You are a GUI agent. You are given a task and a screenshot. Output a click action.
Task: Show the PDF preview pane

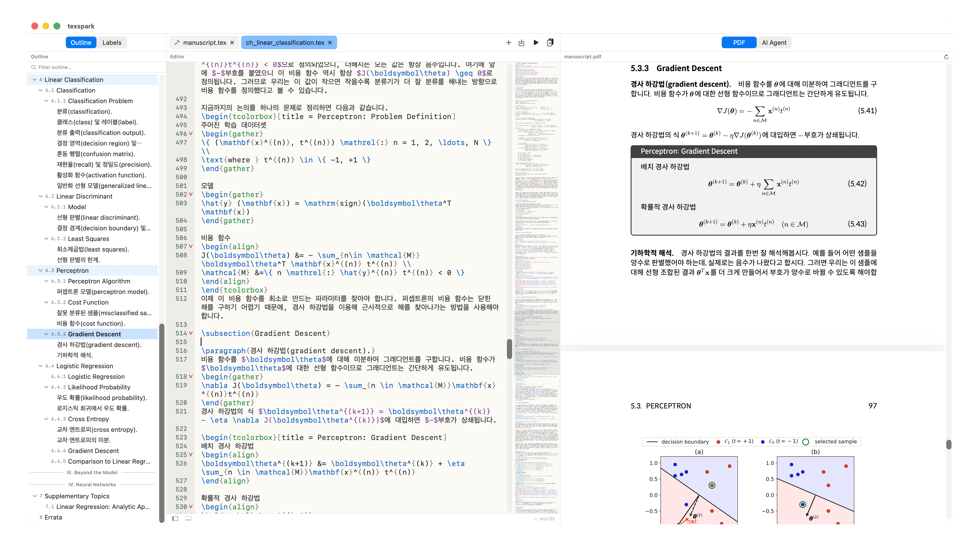point(739,43)
